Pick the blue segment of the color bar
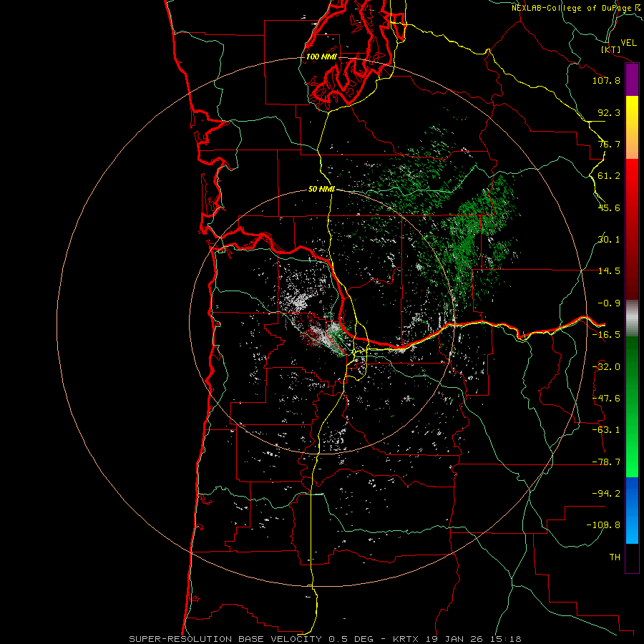 632,510
